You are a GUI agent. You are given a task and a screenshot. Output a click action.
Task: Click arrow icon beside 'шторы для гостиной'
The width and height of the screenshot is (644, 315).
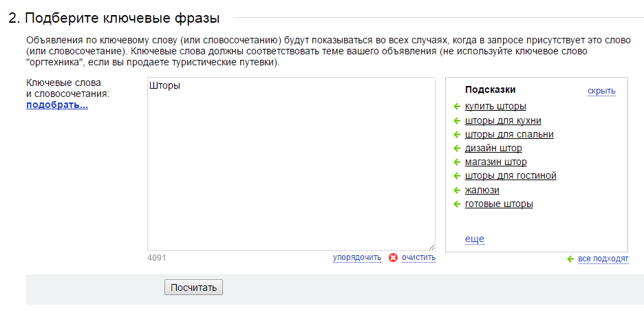[456, 176]
